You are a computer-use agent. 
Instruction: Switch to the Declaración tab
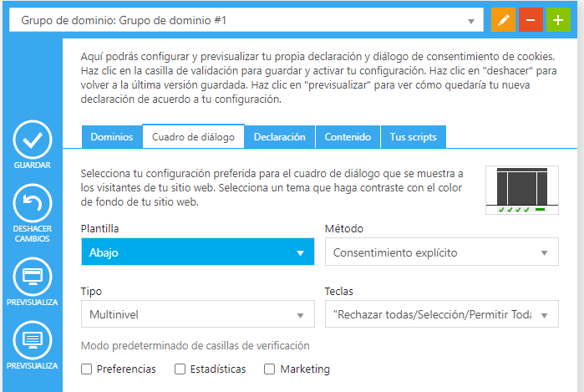(280, 137)
